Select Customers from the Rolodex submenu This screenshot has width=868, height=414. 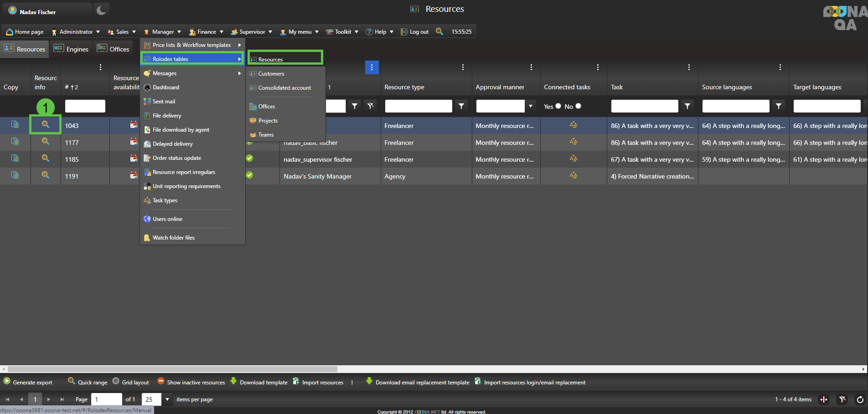271,74
